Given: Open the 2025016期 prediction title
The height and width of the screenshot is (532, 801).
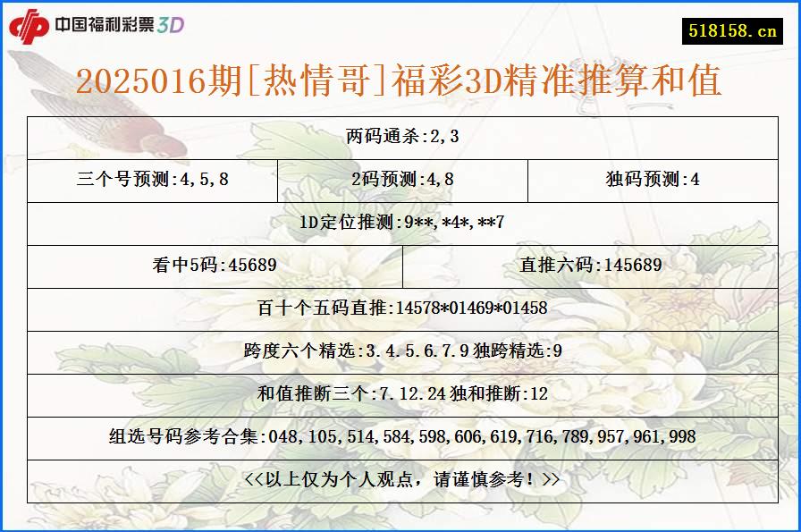Looking at the screenshot, I should click(x=400, y=82).
